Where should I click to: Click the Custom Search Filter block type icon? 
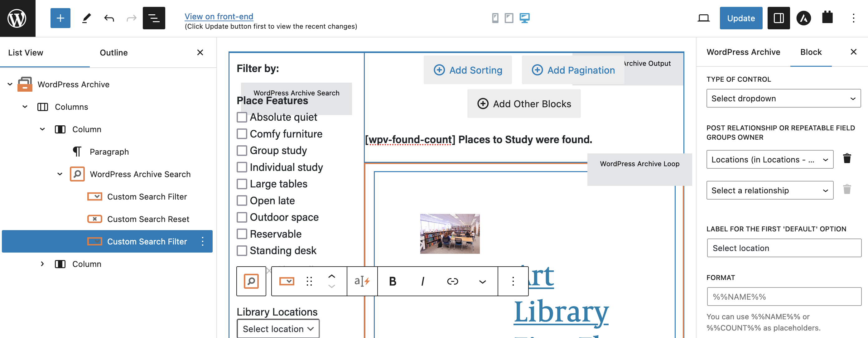(x=287, y=281)
